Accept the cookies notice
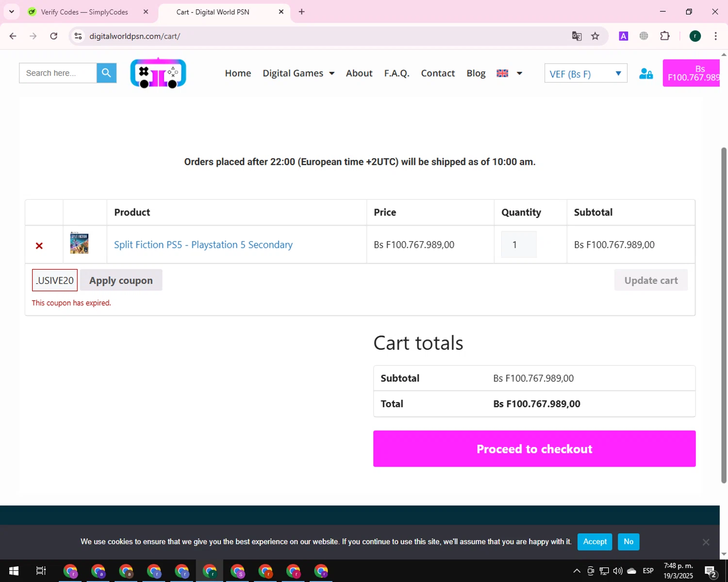Image resolution: width=728 pixels, height=582 pixels. coord(595,542)
